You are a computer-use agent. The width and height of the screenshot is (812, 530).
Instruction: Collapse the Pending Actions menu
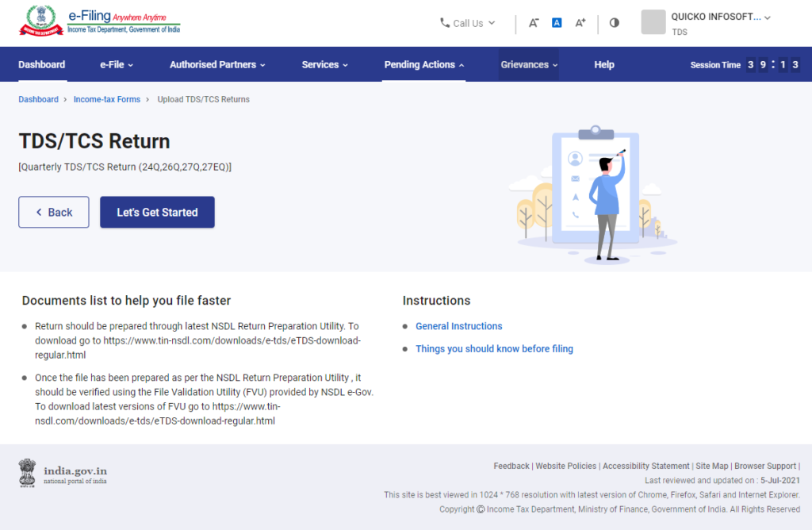pyautogui.click(x=423, y=64)
